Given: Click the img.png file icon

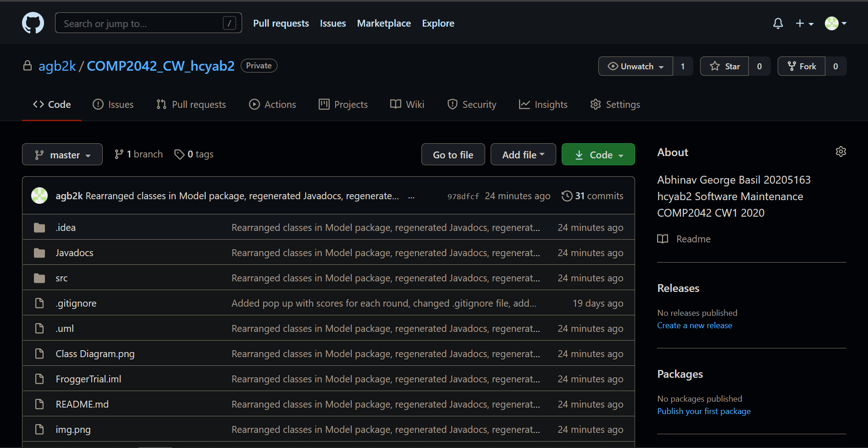Looking at the screenshot, I should click(x=39, y=430).
